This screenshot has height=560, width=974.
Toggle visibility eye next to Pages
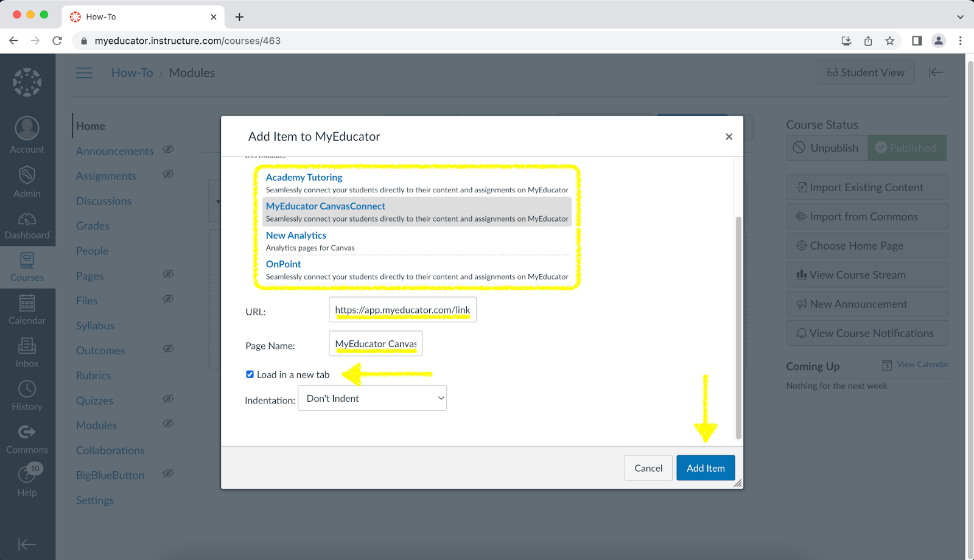click(169, 275)
